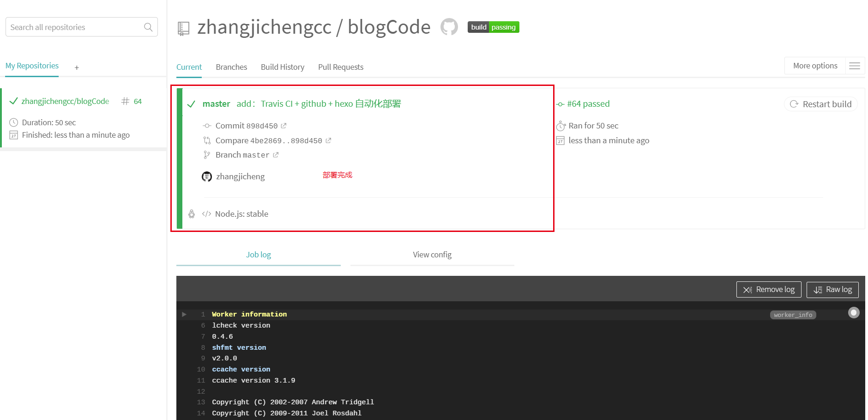Image resolution: width=868 pixels, height=420 pixels.
Task: Open the Pull Requests tab
Action: [341, 67]
